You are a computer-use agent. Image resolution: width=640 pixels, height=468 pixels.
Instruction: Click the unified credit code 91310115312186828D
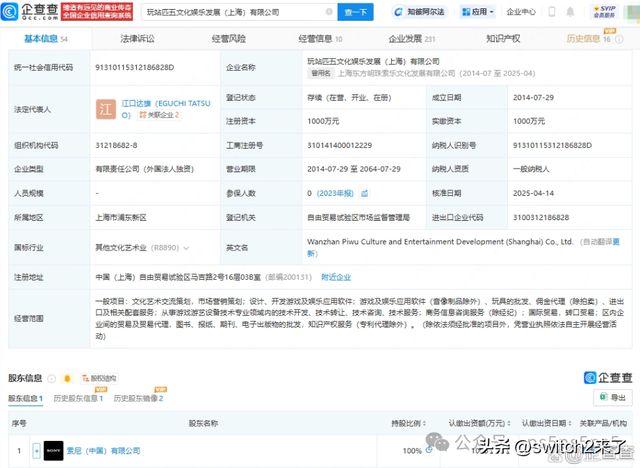tap(135, 67)
